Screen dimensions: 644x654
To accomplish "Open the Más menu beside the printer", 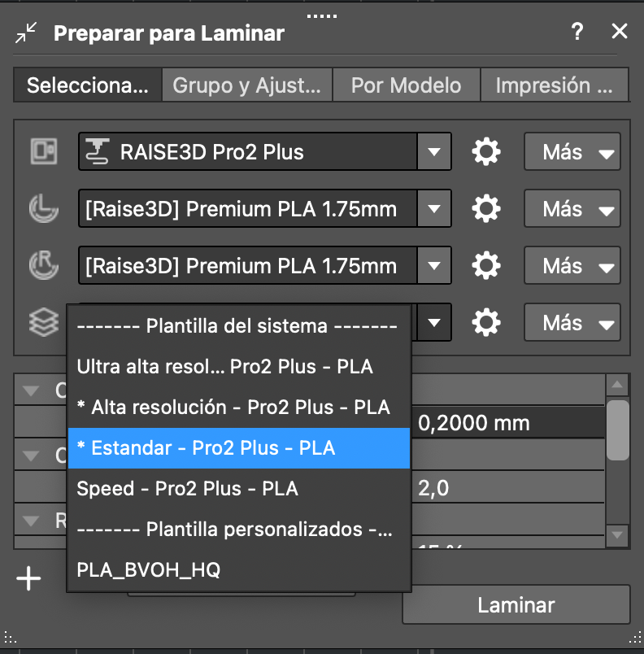I will (572, 152).
